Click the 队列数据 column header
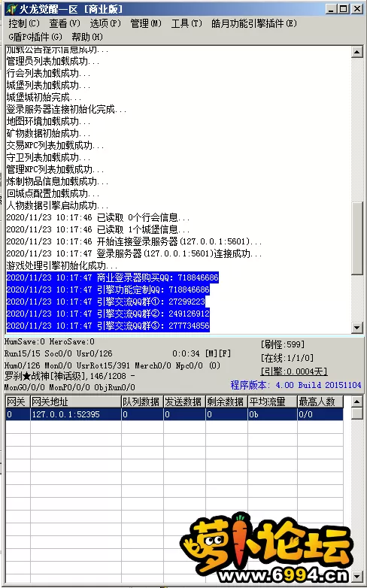Image resolution: width=367 pixels, height=588 pixels. (x=143, y=402)
